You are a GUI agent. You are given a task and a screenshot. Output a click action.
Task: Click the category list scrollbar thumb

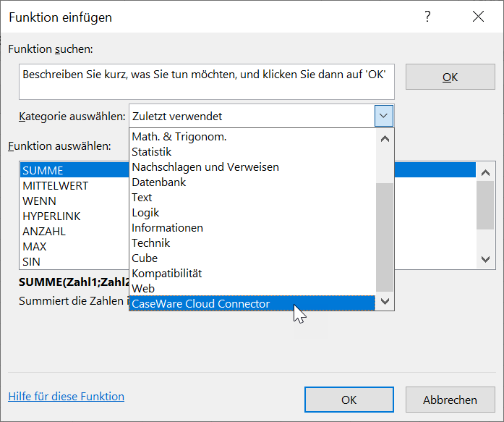tap(385, 237)
